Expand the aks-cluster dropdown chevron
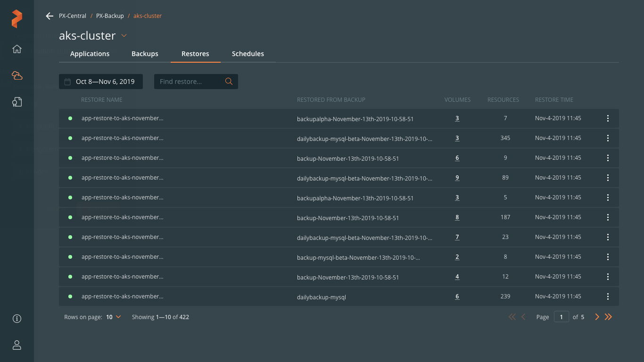The width and height of the screenshot is (644, 362). pyautogui.click(x=124, y=36)
